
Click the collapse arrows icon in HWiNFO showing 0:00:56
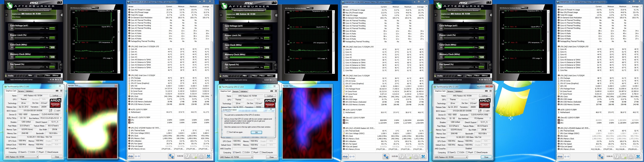[137, 156]
